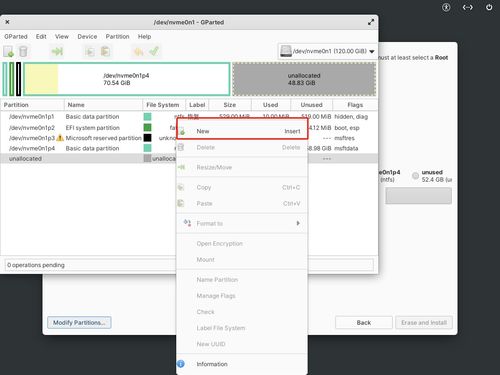Click the Back button
The height and width of the screenshot is (375, 500).
pos(364,323)
